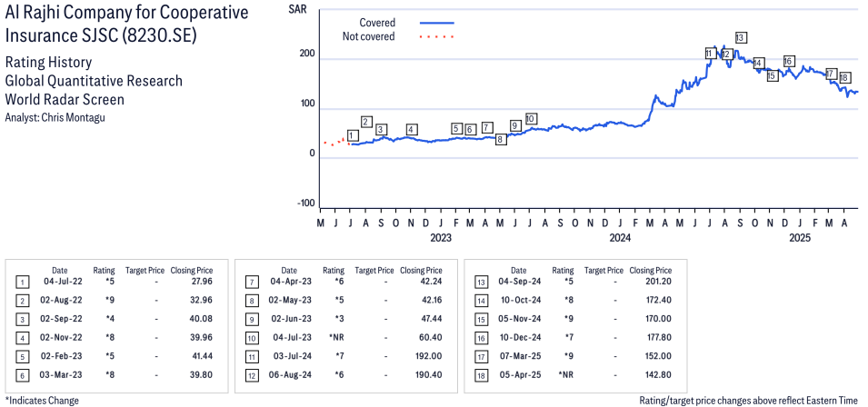Click the SAR axis unit label
This screenshot has width=868, height=407.
(298, 9)
